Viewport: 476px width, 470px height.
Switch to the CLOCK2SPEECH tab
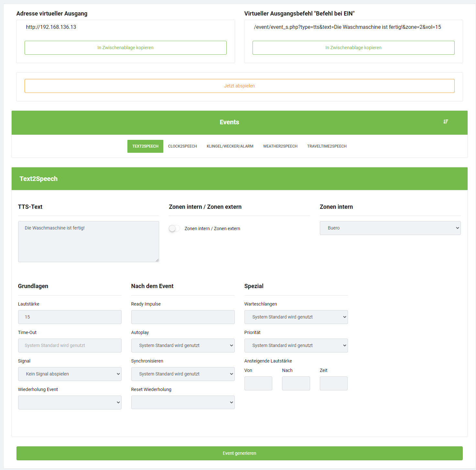pyautogui.click(x=182, y=146)
